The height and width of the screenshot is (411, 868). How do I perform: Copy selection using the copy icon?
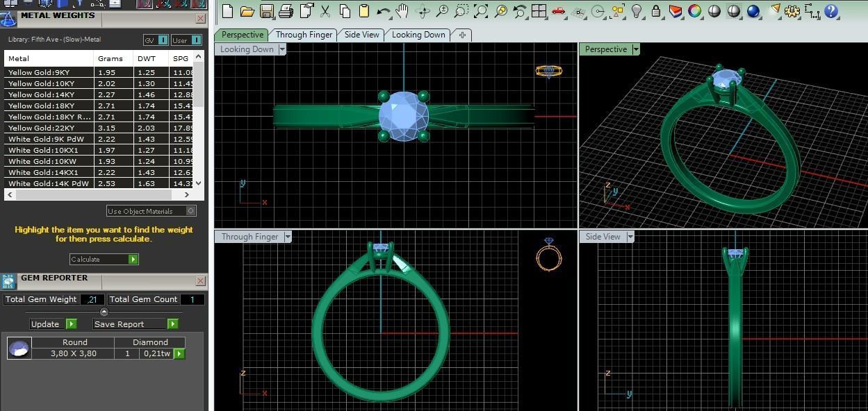345,11
